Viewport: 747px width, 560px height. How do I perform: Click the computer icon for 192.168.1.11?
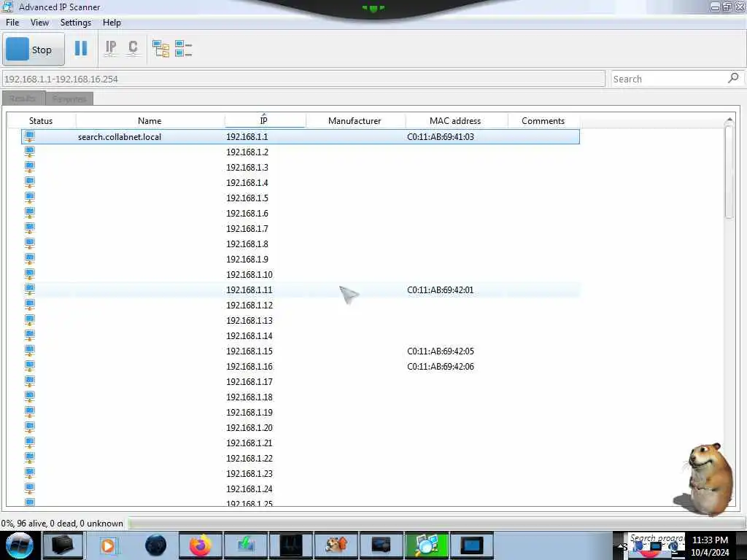pos(29,289)
